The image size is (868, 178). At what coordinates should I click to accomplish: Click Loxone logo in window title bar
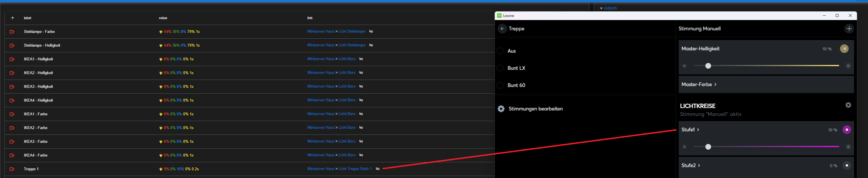coord(499,15)
